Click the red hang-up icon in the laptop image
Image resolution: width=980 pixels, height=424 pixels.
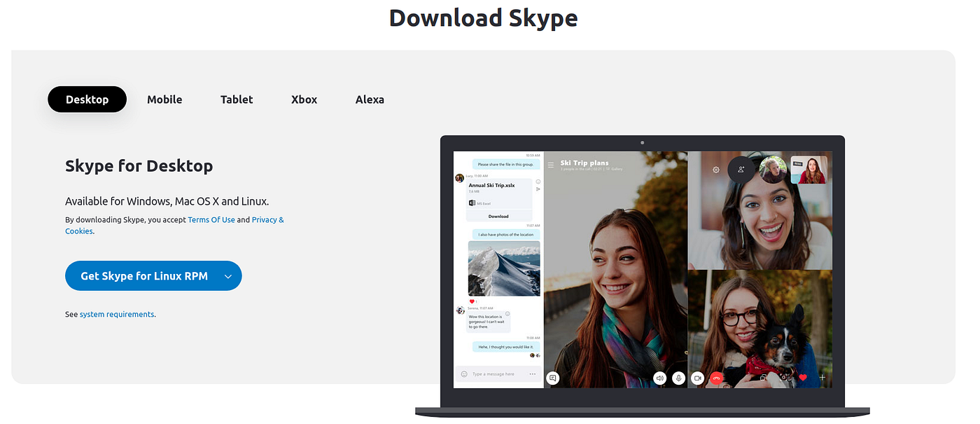point(716,378)
